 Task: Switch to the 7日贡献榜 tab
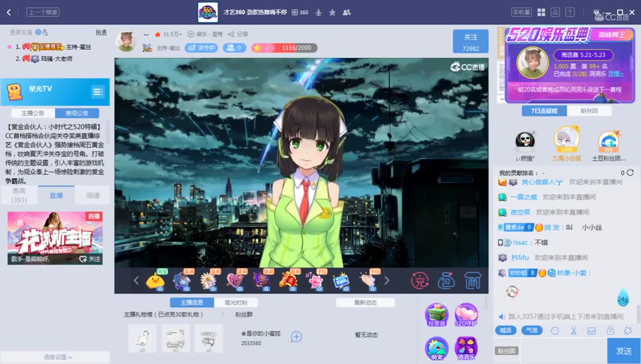[544, 111]
